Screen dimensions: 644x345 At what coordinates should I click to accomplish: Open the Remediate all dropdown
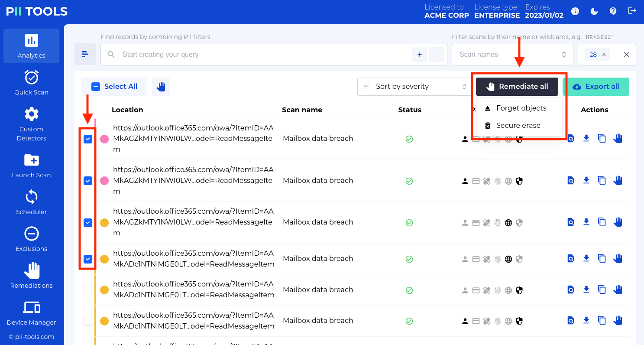[x=517, y=87]
